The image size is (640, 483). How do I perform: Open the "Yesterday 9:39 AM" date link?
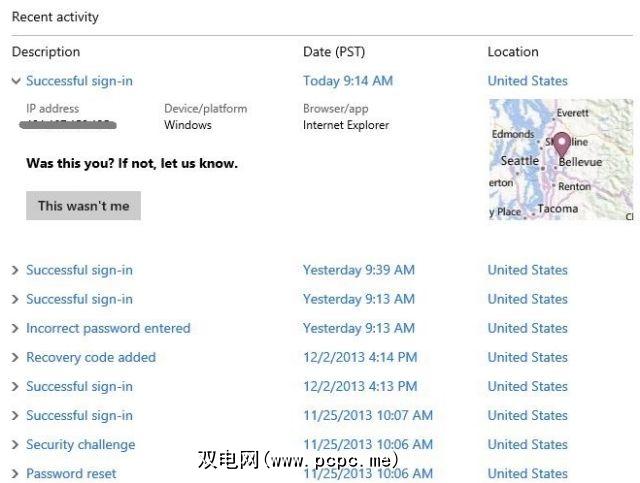(x=358, y=270)
